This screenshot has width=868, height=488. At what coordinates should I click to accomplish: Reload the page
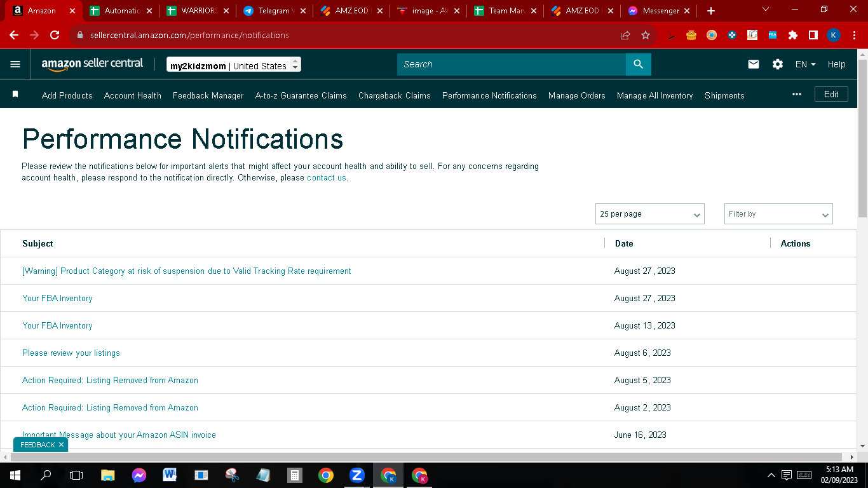click(x=55, y=35)
